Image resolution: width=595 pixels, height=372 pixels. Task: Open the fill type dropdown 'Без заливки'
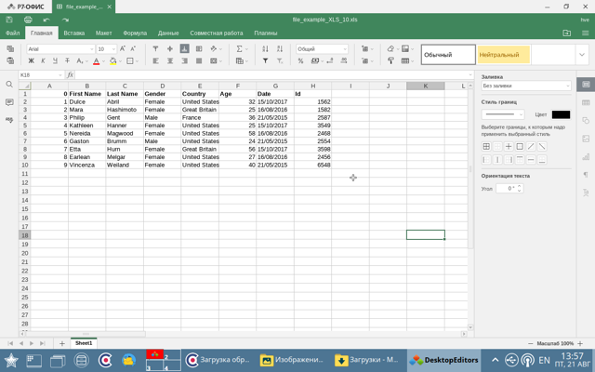pos(526,86)
